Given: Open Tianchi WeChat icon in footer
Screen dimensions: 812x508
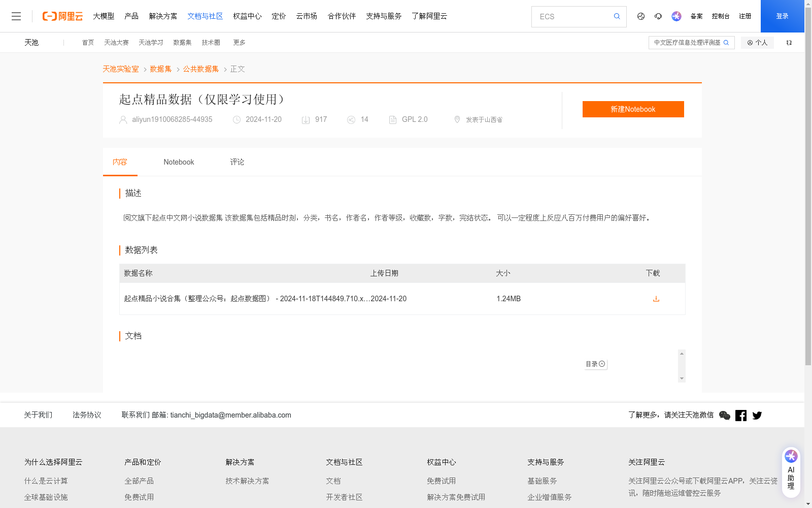Looking at the screenshot, I should (725, 415).
